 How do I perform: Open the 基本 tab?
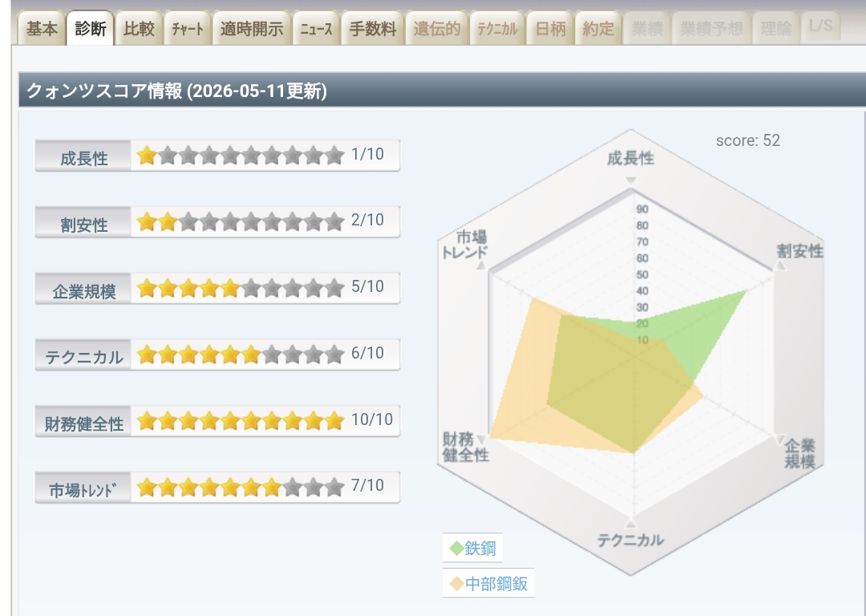point(42,28)
